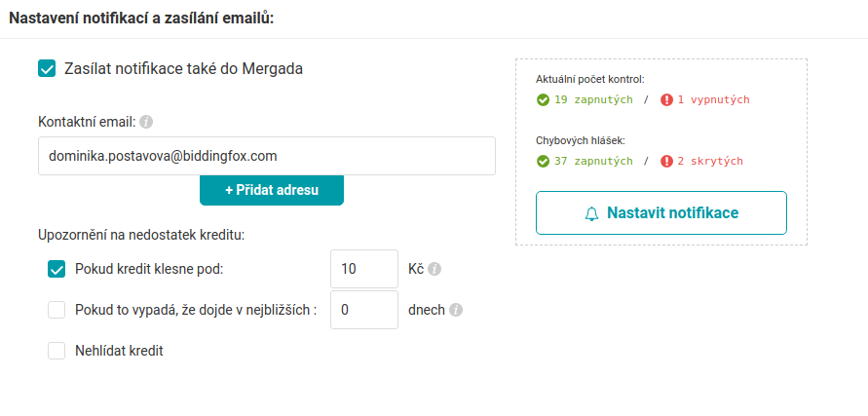Click green check icon beside 19 zapnutých

click(543, 100)
